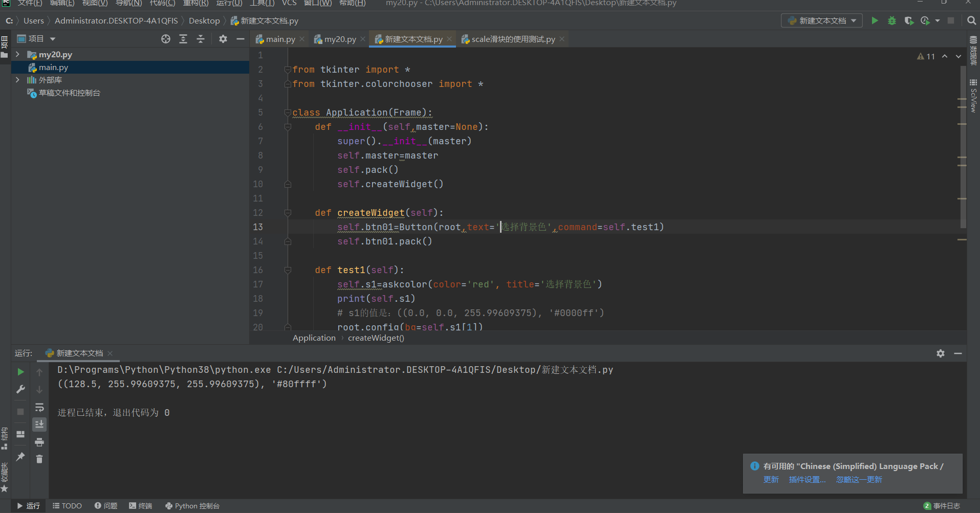Open the 运行 bottom tool tab
980x513 pixels.
(x=29, y=506)
